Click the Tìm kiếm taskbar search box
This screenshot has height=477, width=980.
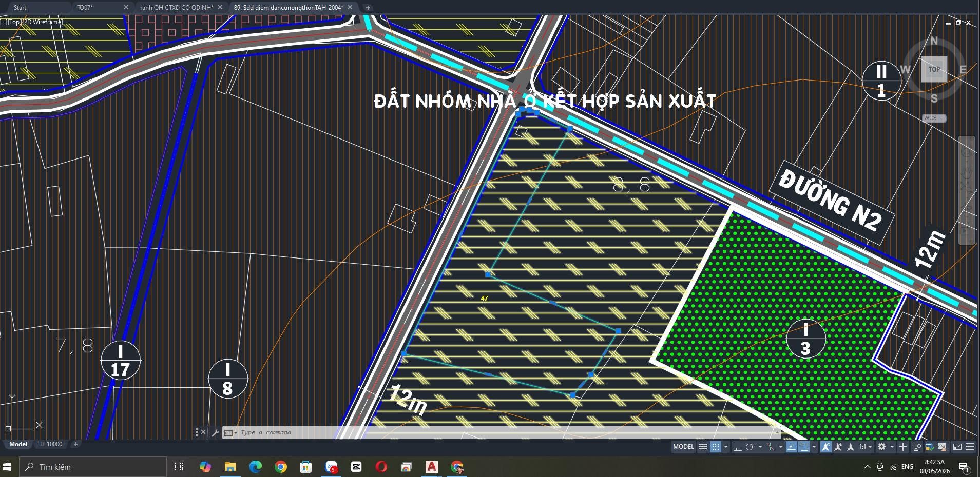click(x=93, y=467)
